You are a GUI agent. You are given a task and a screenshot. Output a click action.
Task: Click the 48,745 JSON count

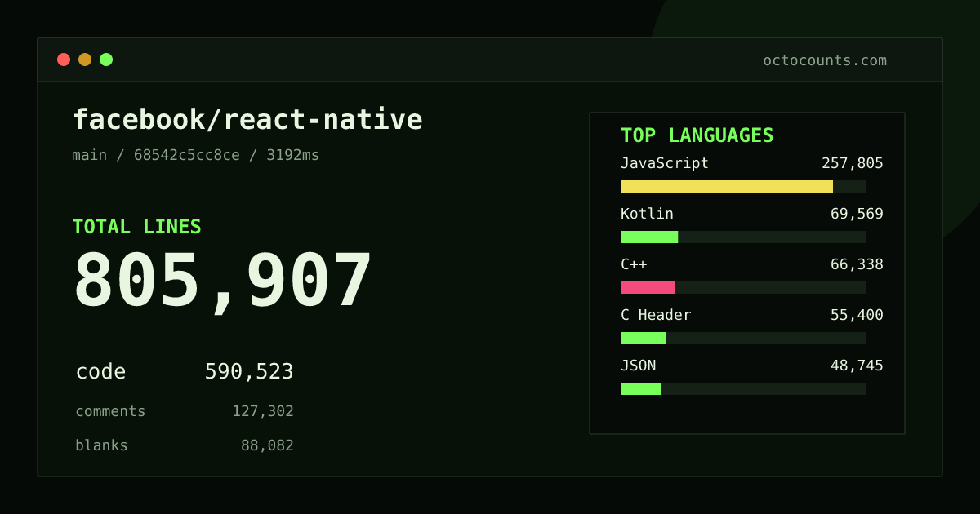click(857, 366)
